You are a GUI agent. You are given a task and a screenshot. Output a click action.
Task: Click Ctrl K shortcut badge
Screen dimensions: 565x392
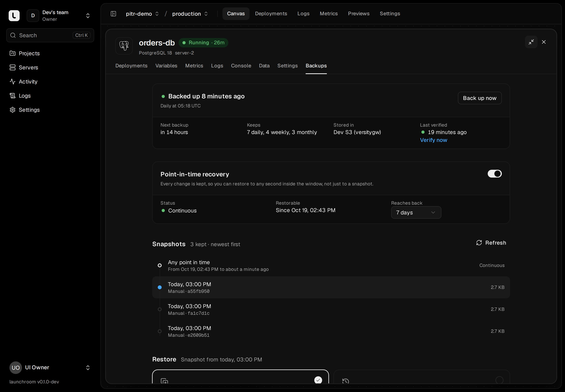[81, 35]
